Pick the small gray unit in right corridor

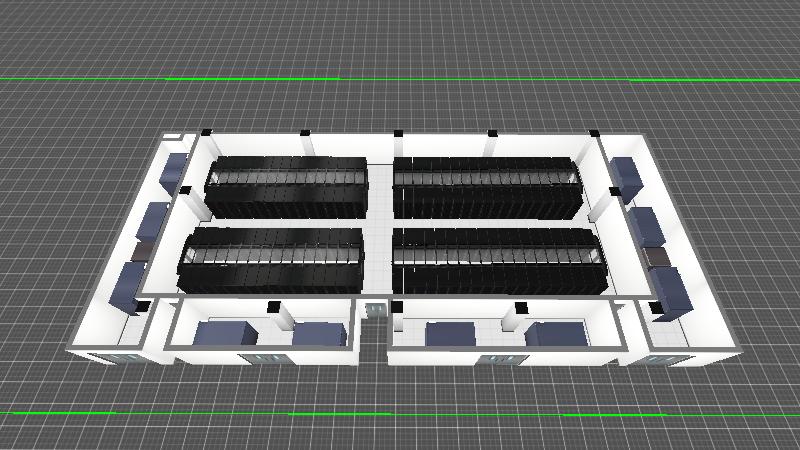pyautogui.click(x=659, y=257)
